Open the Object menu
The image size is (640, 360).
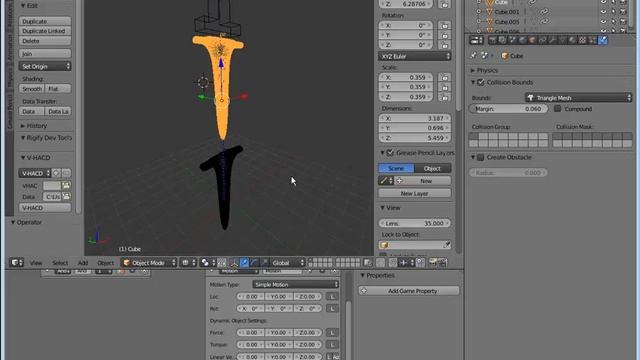[106, 263]
